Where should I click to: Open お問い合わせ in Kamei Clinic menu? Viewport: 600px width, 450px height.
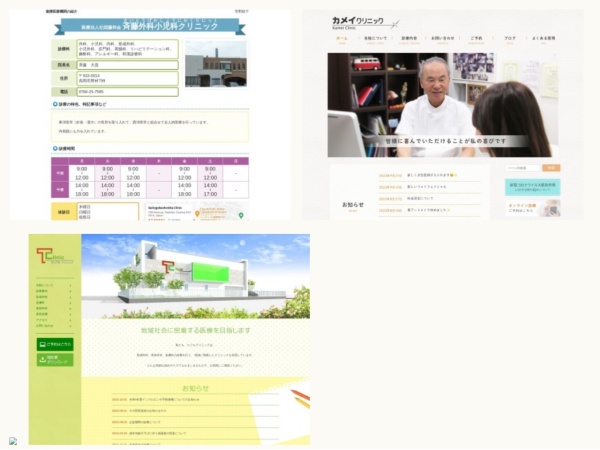[x=443, y=39]
